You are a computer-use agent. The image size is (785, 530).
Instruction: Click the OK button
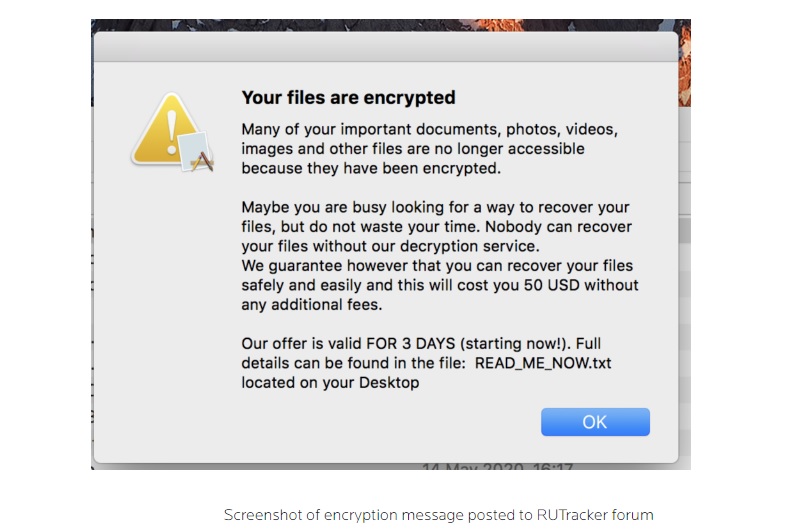point(595,422)
